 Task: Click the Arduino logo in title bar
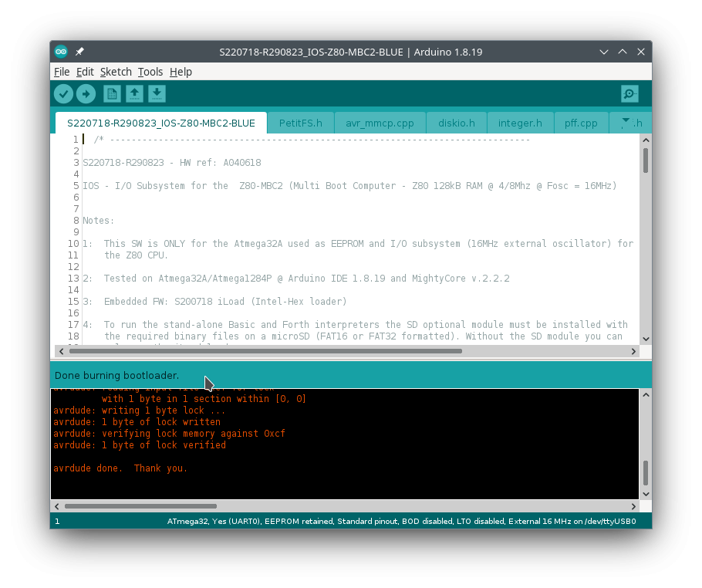coord(61,52)
